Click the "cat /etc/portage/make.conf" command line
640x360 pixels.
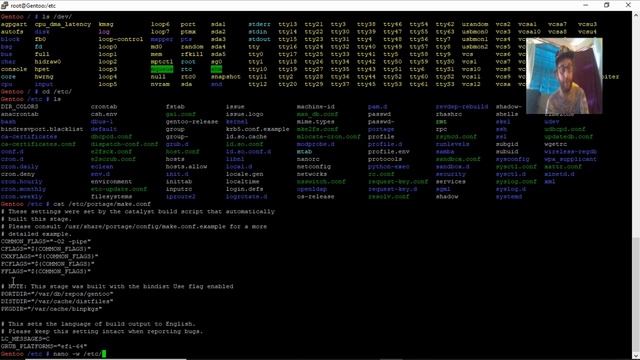pyautogui.click(x=102, y=204)
